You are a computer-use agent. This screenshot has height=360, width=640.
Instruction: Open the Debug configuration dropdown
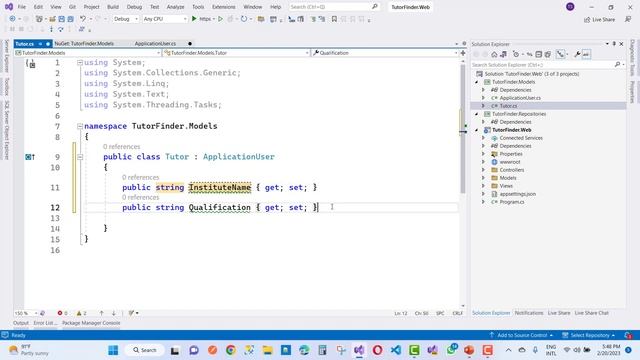point(126,19)
